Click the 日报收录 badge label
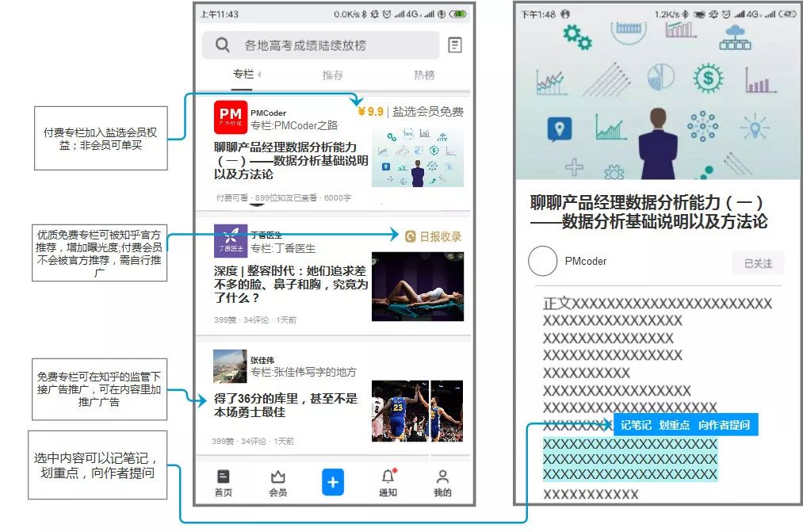Viewport: 803px width, 532px height. point(433,236)
